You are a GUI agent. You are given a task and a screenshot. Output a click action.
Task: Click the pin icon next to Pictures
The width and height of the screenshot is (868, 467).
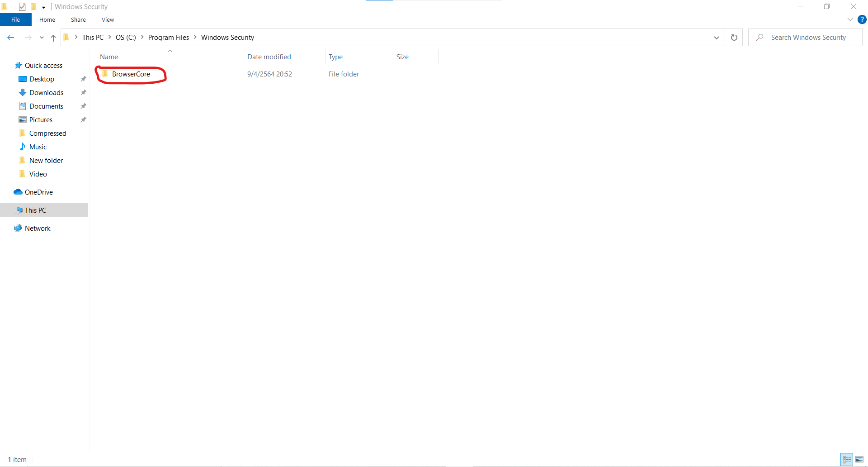[x=83, y=120]
